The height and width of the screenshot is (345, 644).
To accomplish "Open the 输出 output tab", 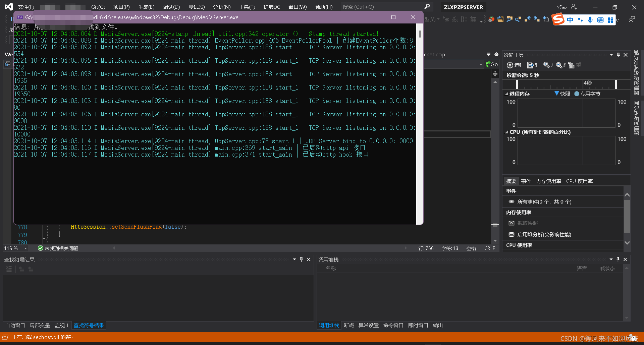I will pos(438,325).
